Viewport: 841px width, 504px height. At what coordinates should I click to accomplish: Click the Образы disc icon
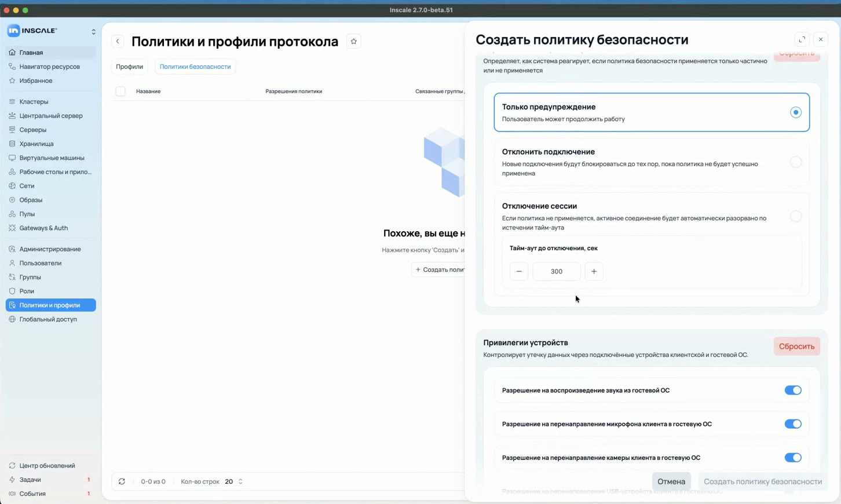click(x=12, y=200)
